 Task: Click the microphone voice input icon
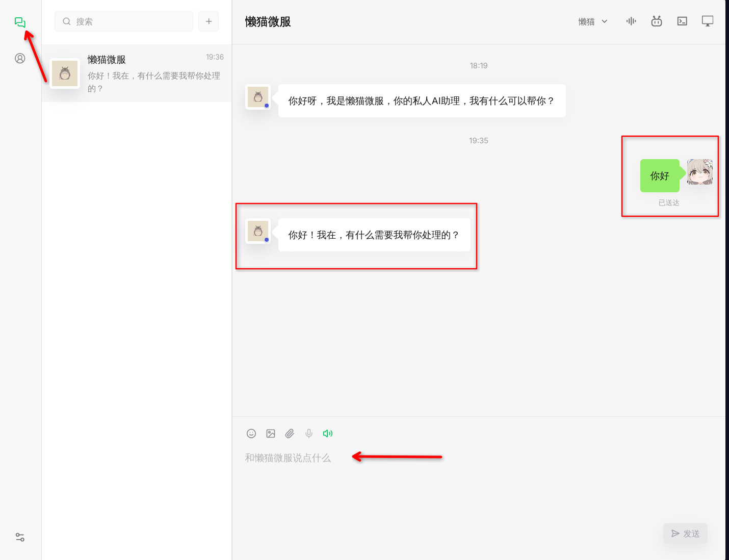309,434
